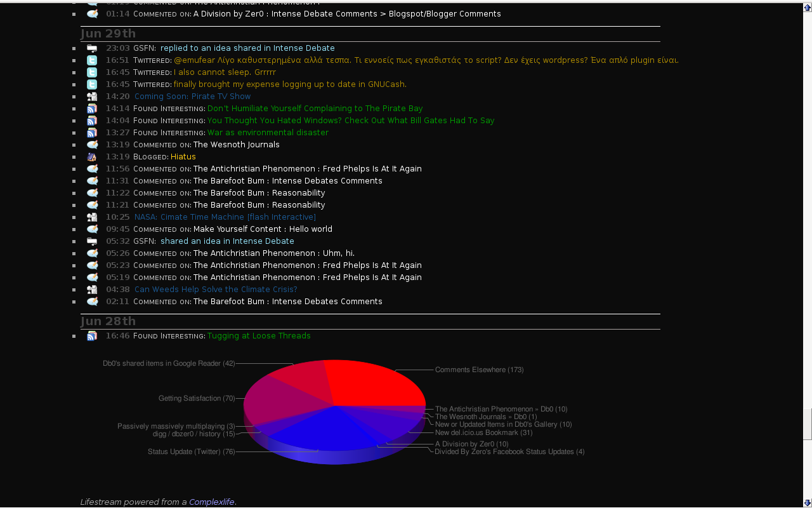Click the Twitter icon beside the 16:51 entry
Viewport: 812px width, 508px height.
(x=92, y=60)
